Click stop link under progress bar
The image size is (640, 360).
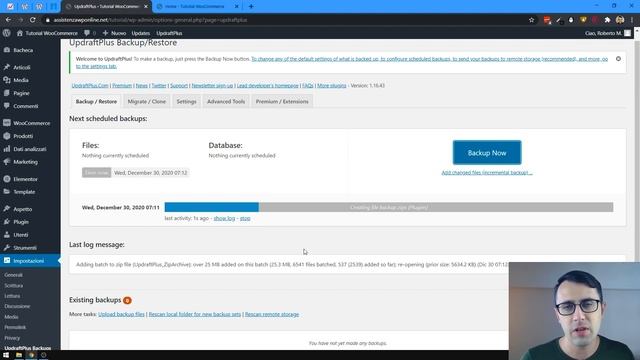click(245, 218)
